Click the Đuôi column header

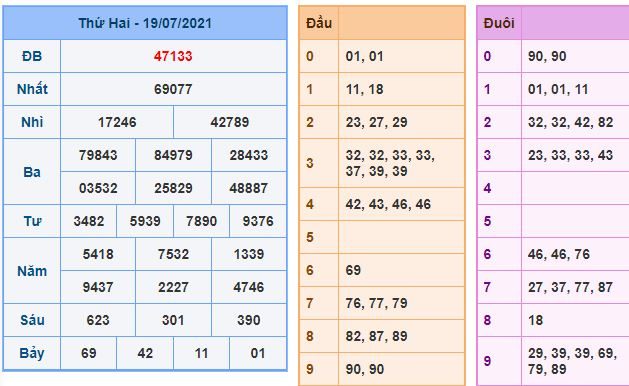499,23
